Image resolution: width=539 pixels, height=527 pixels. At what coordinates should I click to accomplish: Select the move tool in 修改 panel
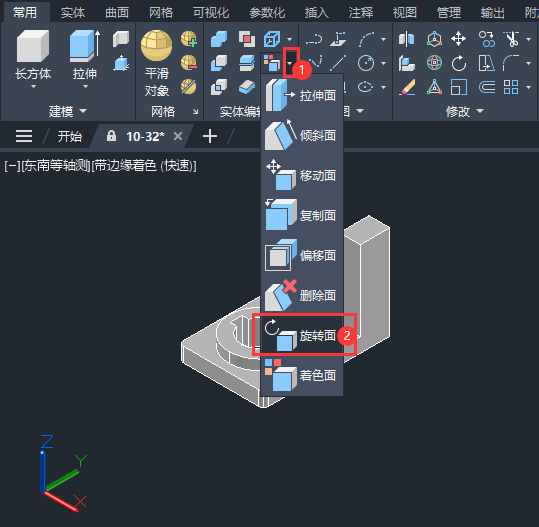(x=459, y=39)
